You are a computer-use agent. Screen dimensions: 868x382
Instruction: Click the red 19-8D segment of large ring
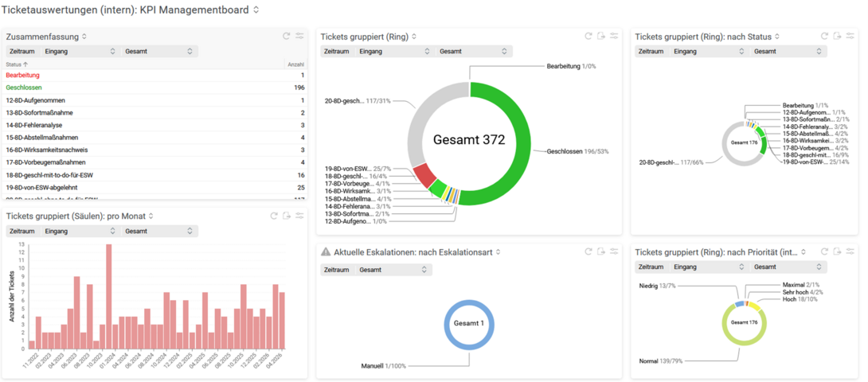[426, 176]
